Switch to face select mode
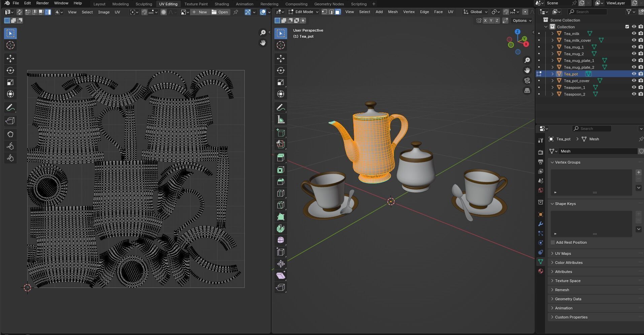644x335 pixels. coord(338,12)
